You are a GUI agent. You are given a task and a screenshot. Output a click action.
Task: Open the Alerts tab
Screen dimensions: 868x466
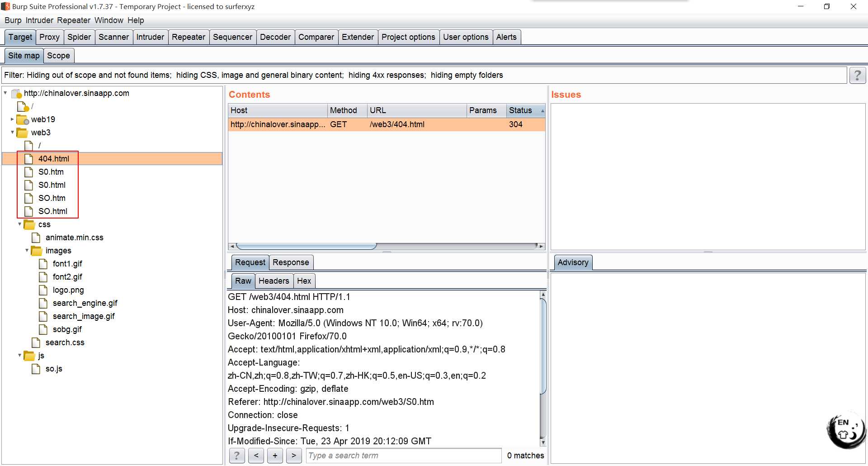(506, 37)
